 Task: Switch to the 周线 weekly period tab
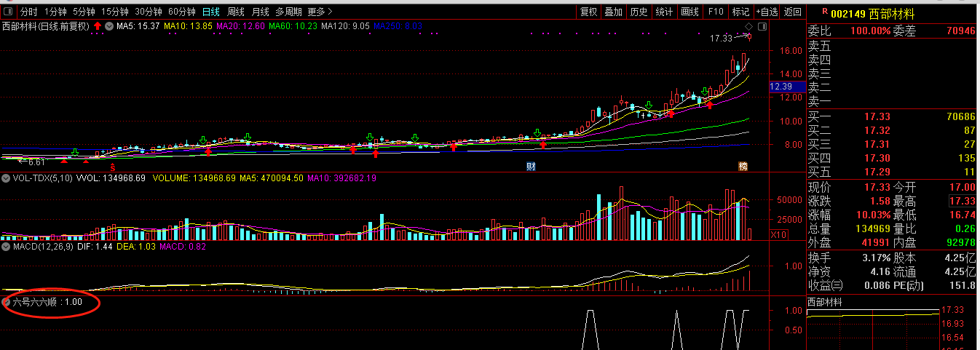[236, 12]
